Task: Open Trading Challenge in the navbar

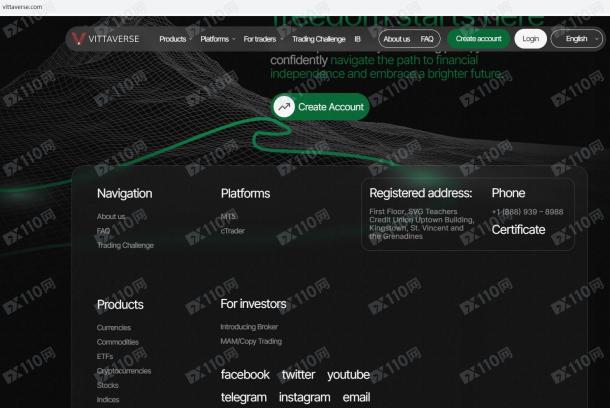Action: point(319,39)
